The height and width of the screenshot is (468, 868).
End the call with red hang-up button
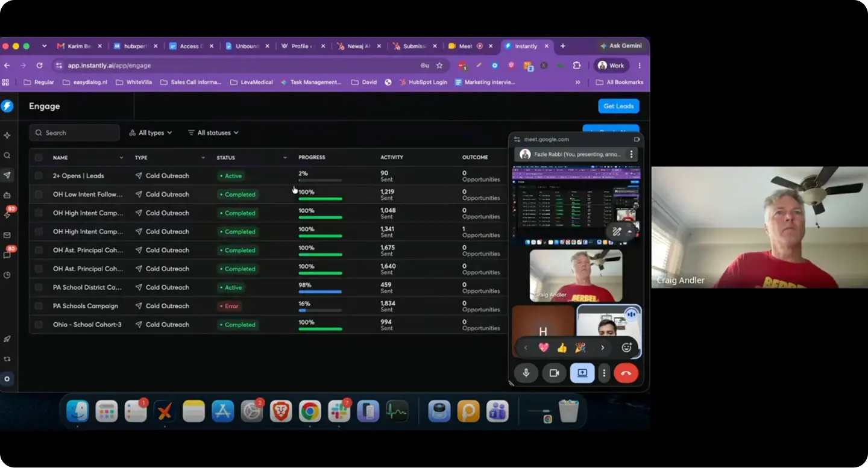626,373
